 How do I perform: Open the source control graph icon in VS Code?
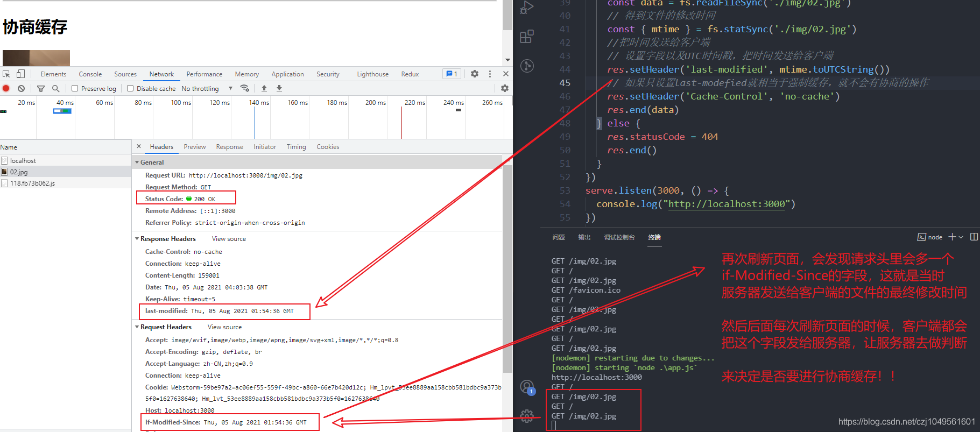coord(527,66)
